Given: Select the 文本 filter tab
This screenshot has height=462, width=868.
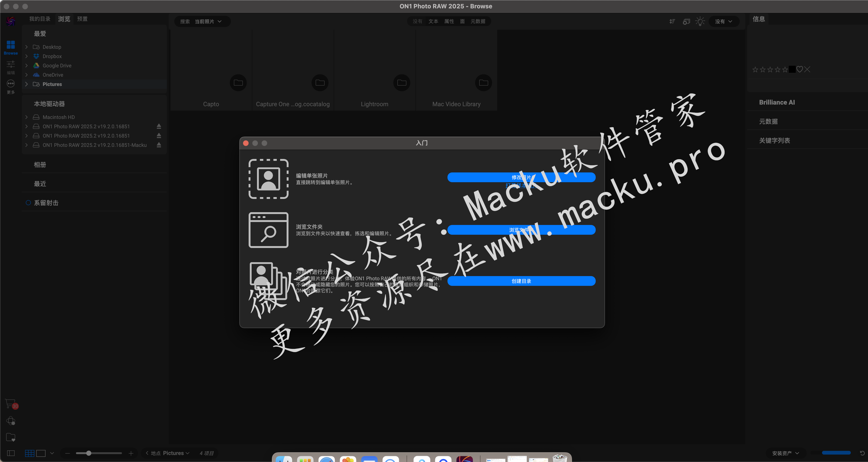Looking at the screenshot, I should tap(433, 22).
